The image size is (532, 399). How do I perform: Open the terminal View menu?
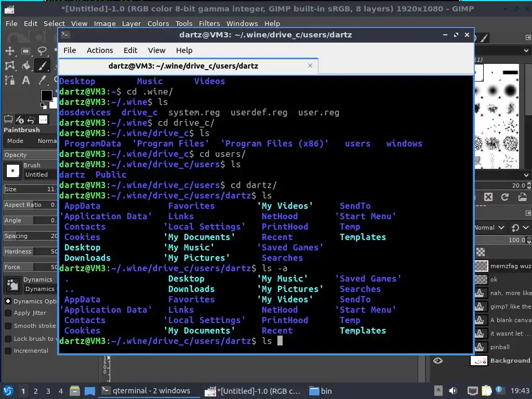156,50
